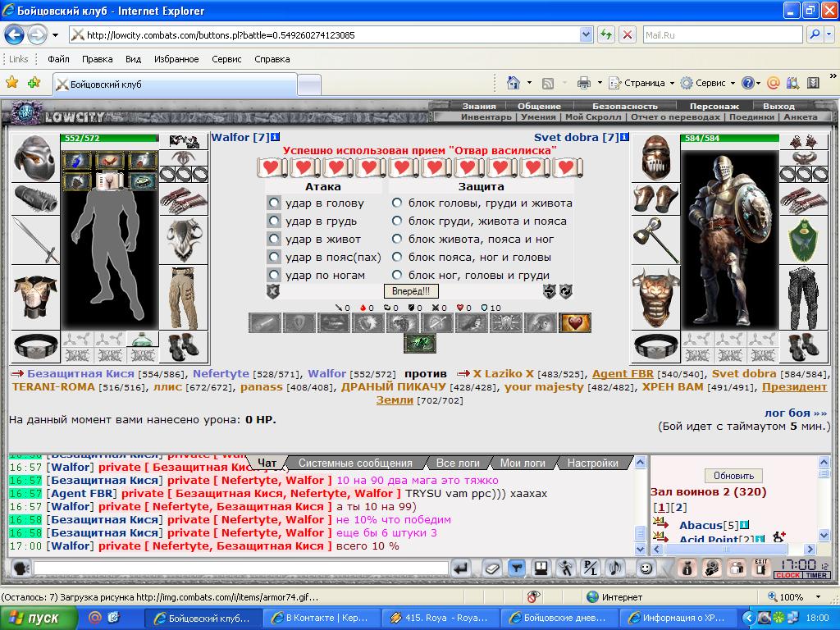The width and height of the screenshot is (840, 630).
Task: Click the EXIT door icon in chat bar
Action: (760, 568)
